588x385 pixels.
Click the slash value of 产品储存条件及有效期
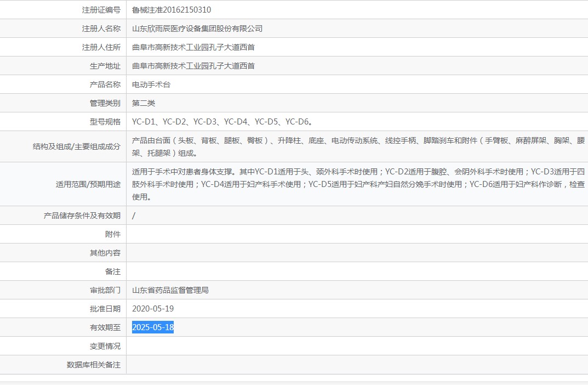pyautogui.click(x=134, y=216)
